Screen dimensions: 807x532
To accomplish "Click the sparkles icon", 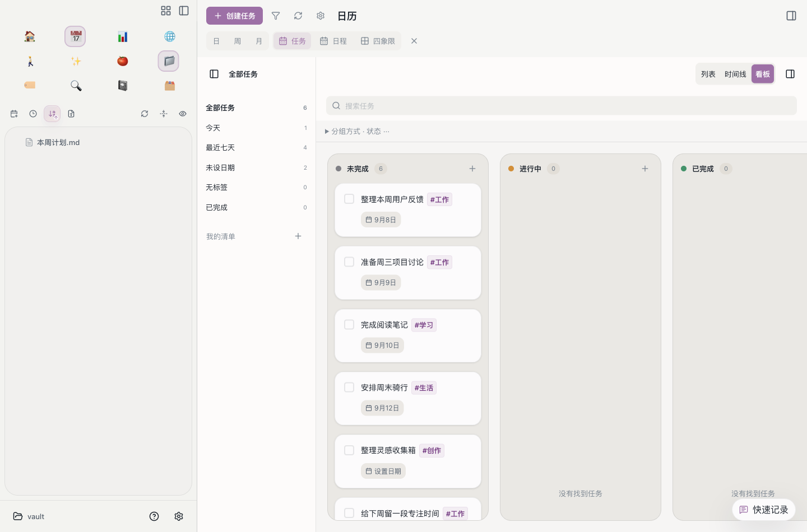I will click(x=76, y=61).
